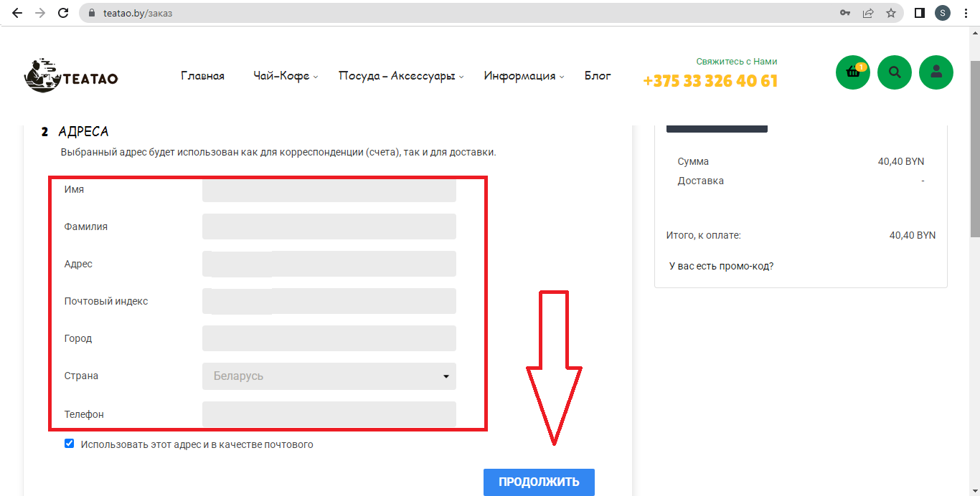Open the saved passwords key icon
Image resolution: width=980 pixels, height=496 pixels.
(845, 13)
